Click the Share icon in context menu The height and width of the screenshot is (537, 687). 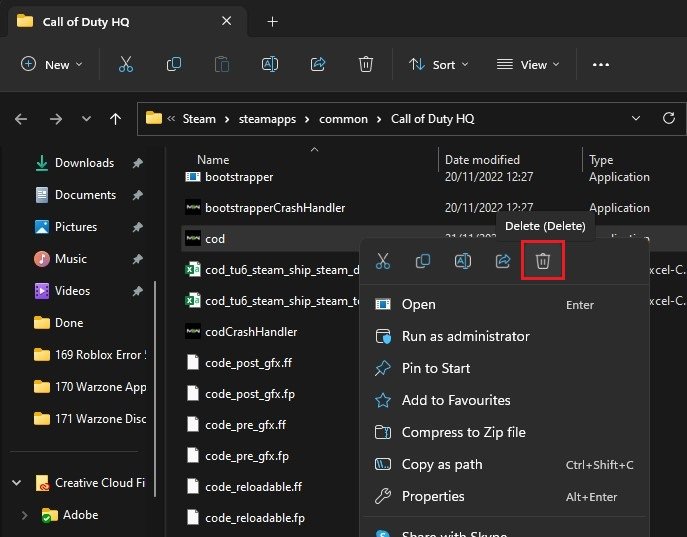(503, 261)
